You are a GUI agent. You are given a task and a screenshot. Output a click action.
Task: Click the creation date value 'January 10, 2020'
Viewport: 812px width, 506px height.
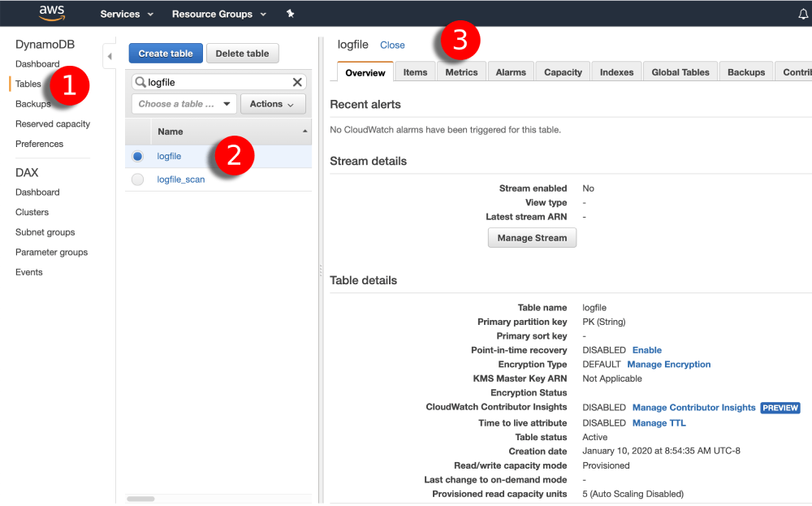coord(661,451)
